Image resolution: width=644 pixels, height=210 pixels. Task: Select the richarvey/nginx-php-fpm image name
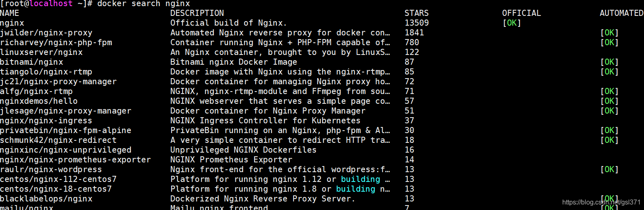click(x=56, y=42)
